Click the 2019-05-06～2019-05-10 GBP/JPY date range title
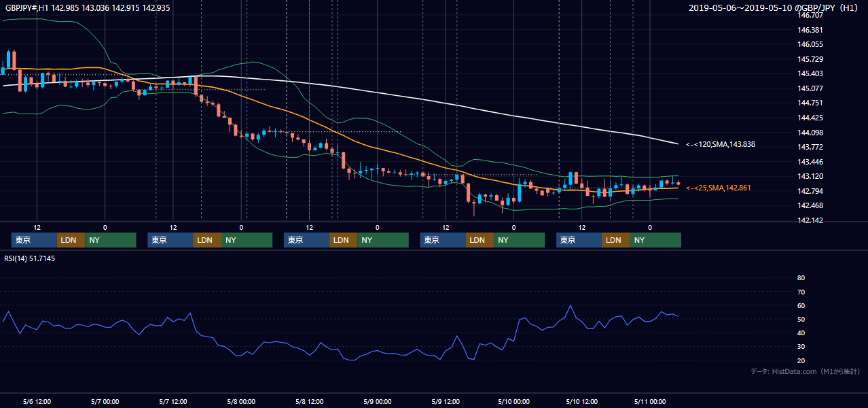 [x=775, y=8]
